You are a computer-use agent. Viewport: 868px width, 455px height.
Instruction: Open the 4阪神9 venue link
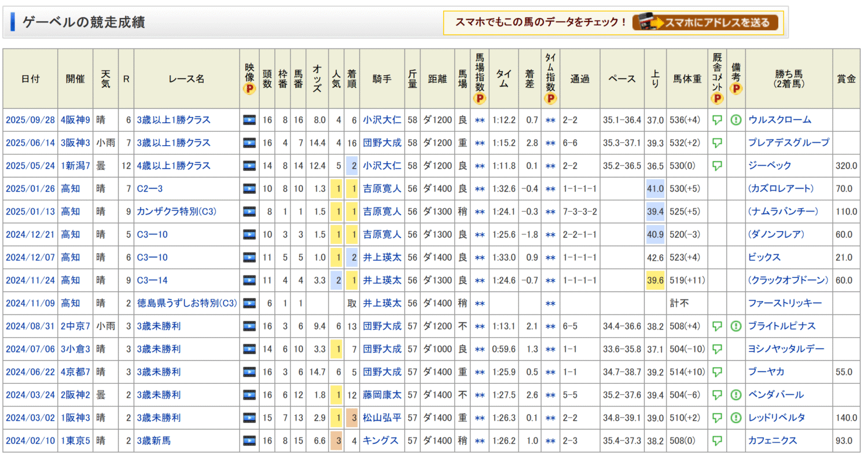click(75, 120)
